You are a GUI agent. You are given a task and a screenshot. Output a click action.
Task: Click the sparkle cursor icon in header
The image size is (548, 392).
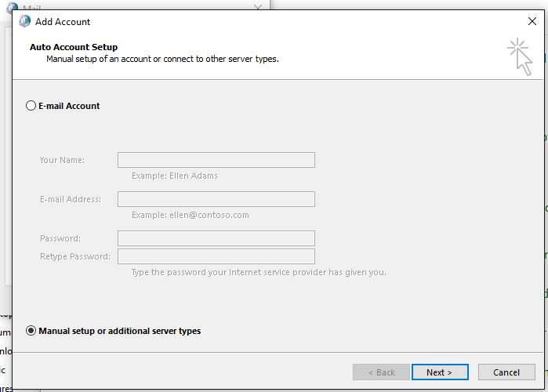520,57
